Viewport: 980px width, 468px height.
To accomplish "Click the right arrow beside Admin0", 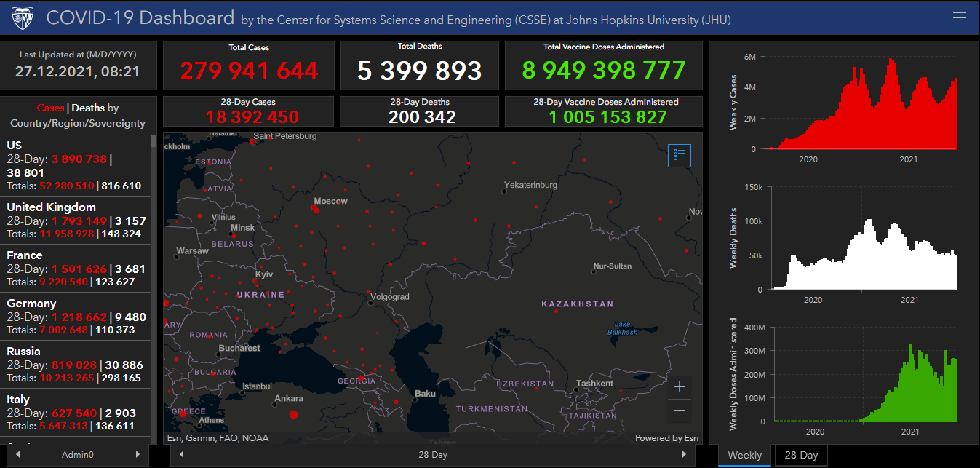I will click(x=138, y=455).
